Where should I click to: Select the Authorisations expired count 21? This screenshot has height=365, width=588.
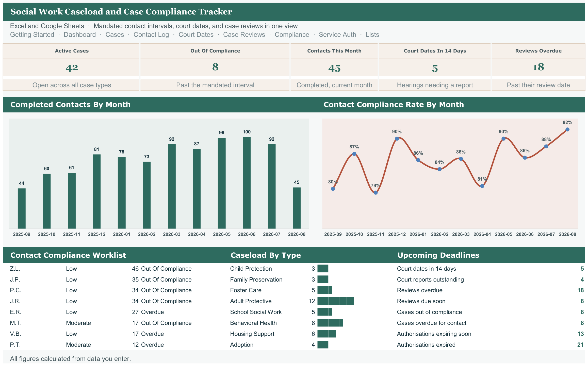(x=580, y=345)
